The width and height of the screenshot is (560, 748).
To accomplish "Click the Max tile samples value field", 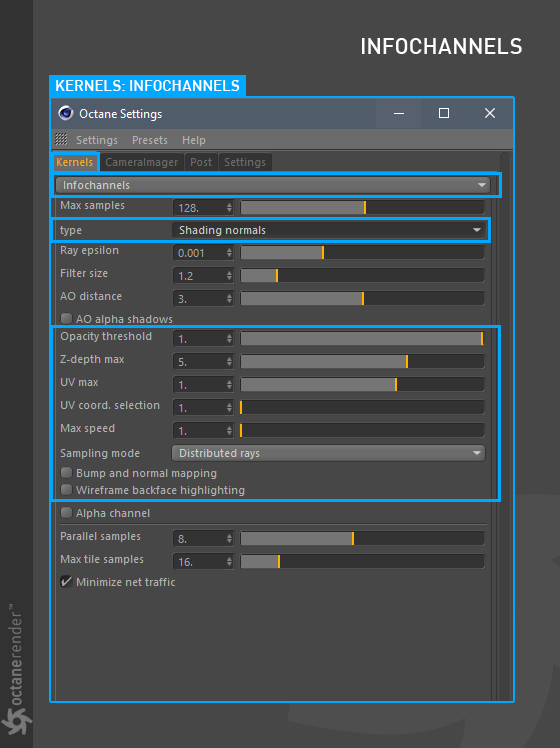I will pyautogui.click(x=199, y=561).
